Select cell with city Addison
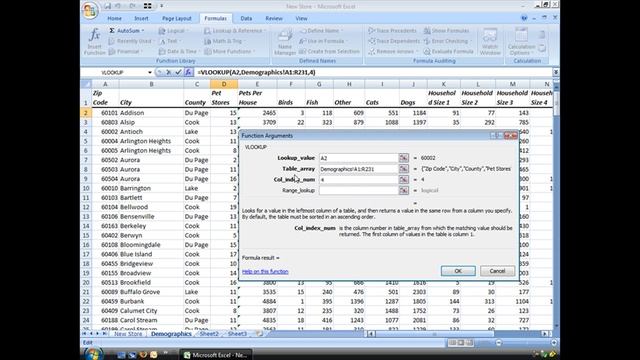 (151, 113)
